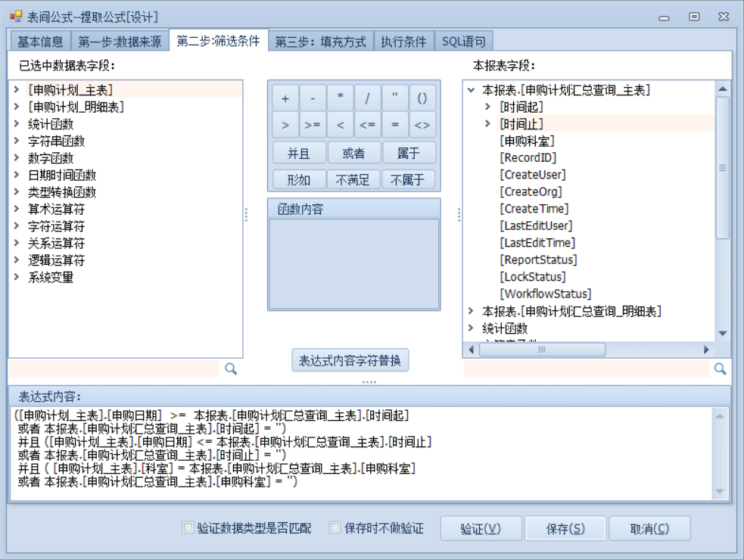The height and width of the screenshot is (560, 744).
Task: Click the search icon under left field list
Action: coord(231,369)
